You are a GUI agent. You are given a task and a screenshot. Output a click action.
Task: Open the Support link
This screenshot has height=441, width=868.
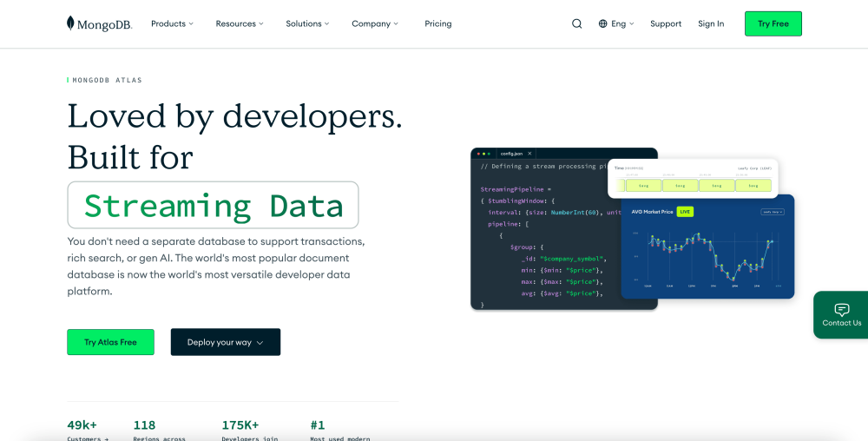[666, 23]
